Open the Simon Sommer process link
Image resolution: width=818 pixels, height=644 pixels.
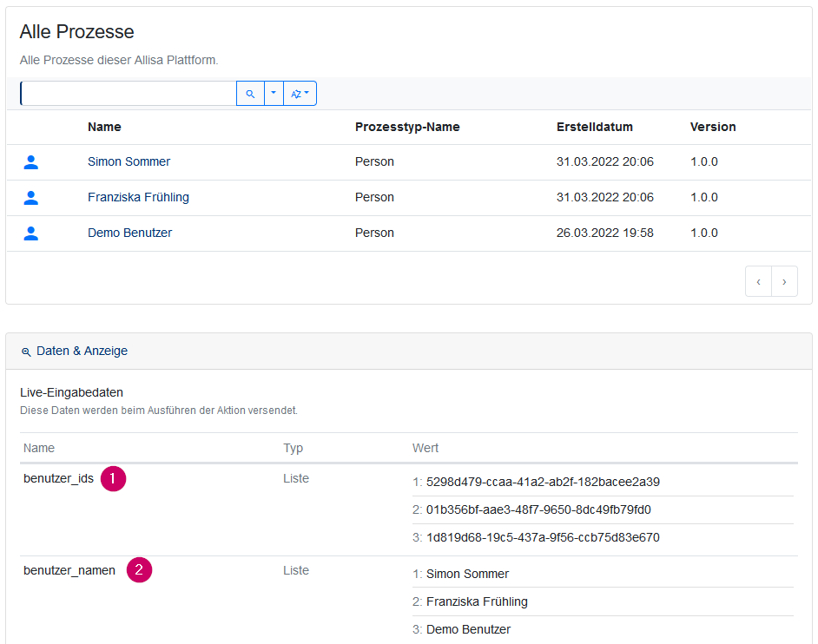129,161
